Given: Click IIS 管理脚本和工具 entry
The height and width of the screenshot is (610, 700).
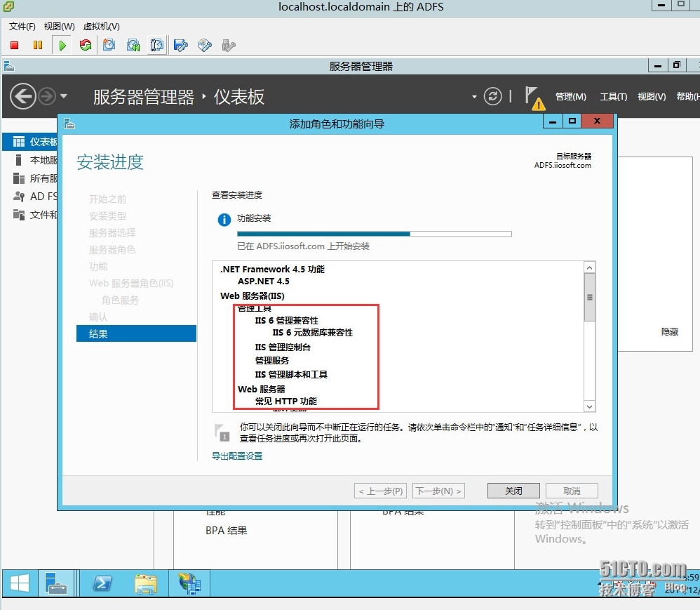Looking at the screenshot, I should point(291,374).
